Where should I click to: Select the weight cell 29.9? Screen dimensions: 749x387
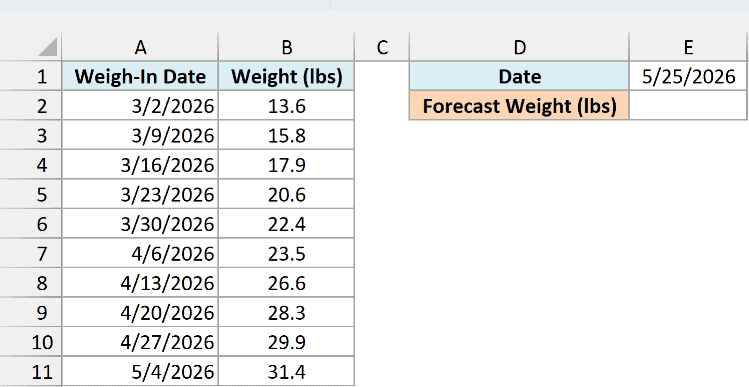point(286,342)
